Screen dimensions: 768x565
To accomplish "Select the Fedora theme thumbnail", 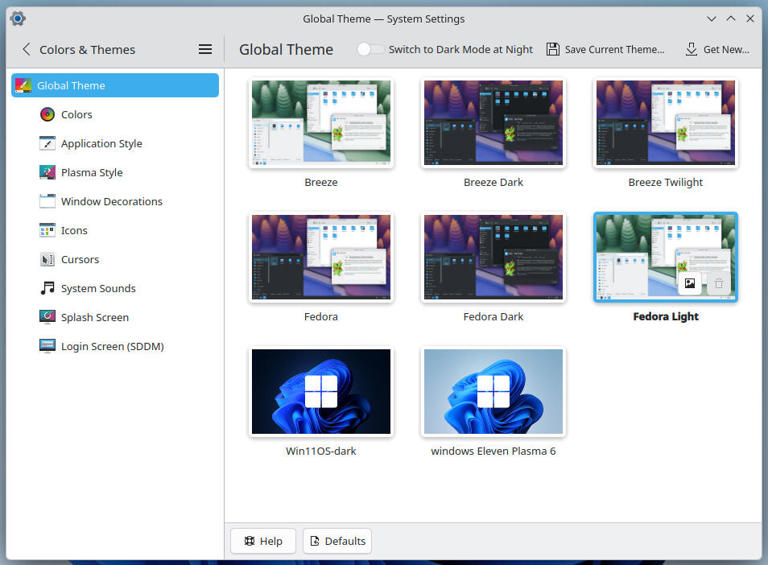I will [x=321, y=257].
